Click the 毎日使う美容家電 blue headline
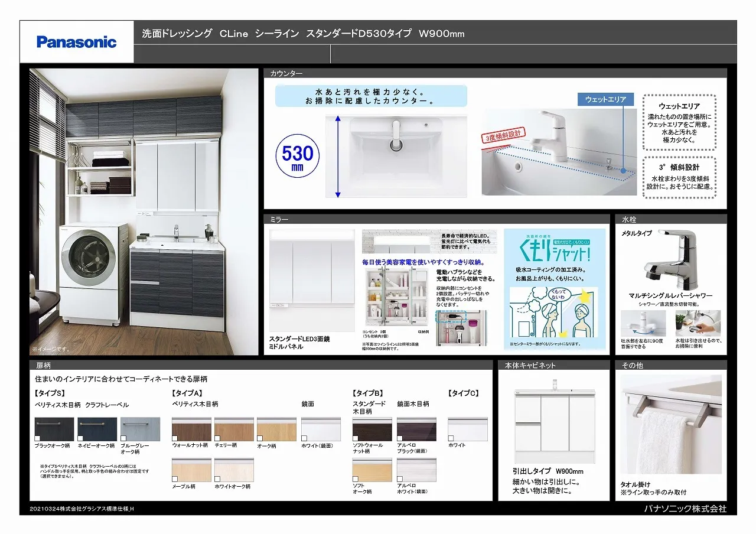This screenshot has width=756, height=534. click(423, 262)
